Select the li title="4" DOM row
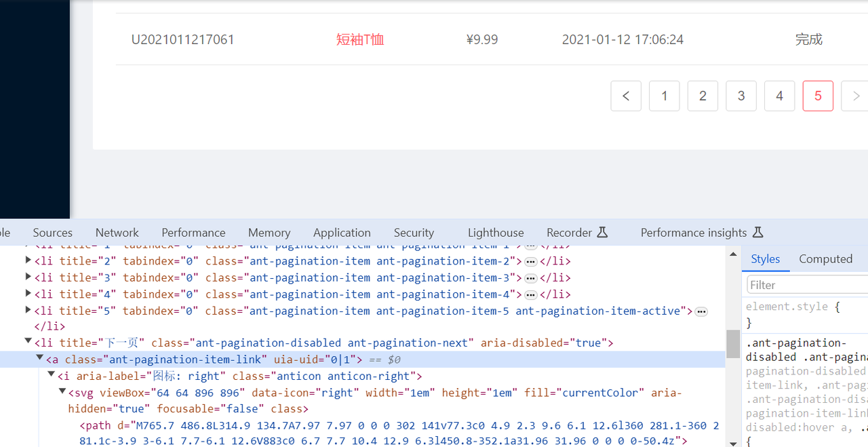This screenshot has width=868, height=447. [363, 294]
